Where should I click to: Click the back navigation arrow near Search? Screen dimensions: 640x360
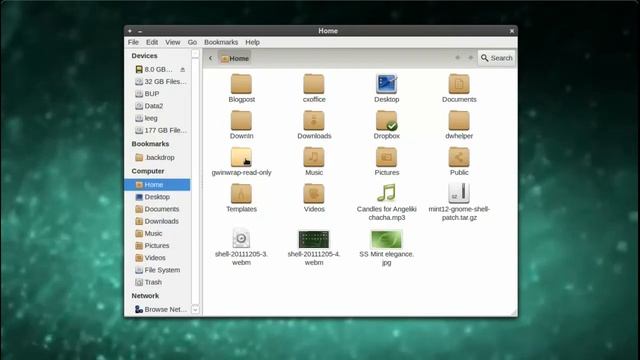pyautogui.click(x=458, y=58)
